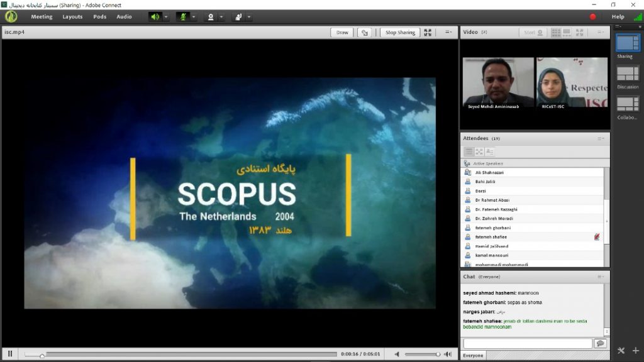Switch video pod to filmstrip view
Screen dimensions: 644x362
pyautogui.click(x=567, y=32)
